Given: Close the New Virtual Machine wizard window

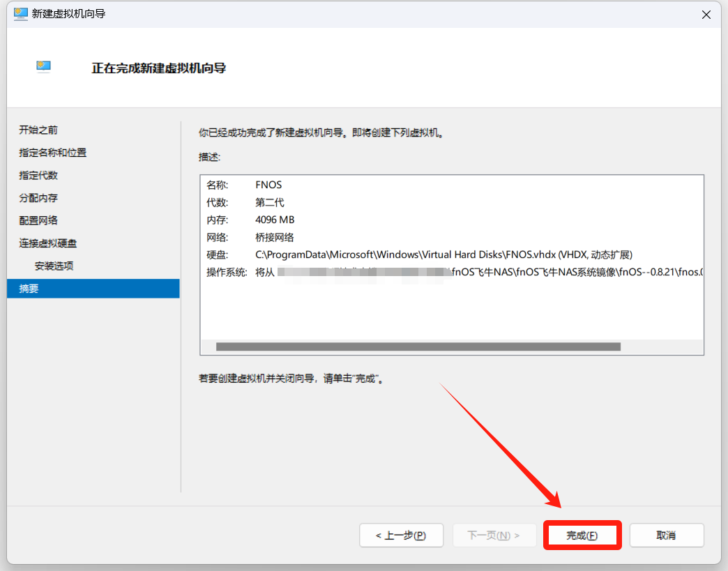Looking at the screenshot, I should (706, 14).
